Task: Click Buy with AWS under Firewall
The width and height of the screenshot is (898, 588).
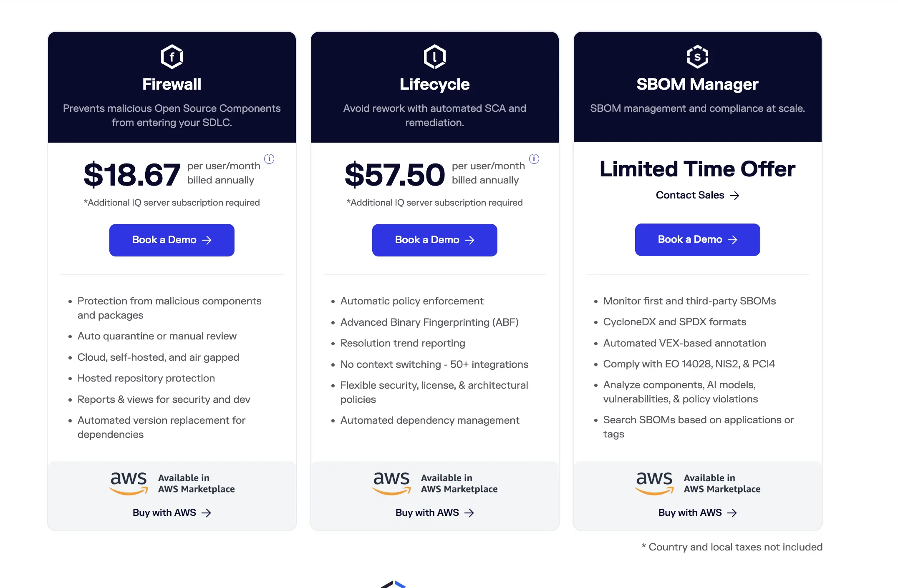Action: click(172, 513)
